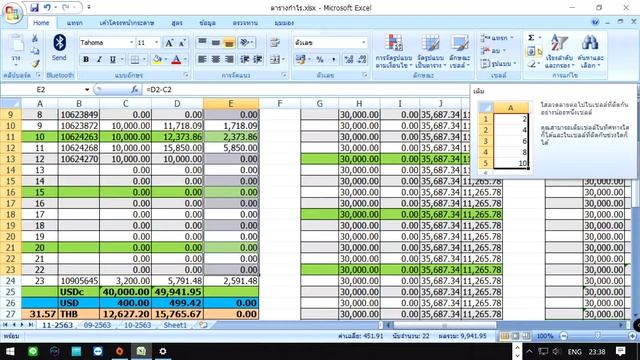Open the Name Box dropdown arrow
Viewport: 640px width, 360px height.
click(x=87, y=89)
